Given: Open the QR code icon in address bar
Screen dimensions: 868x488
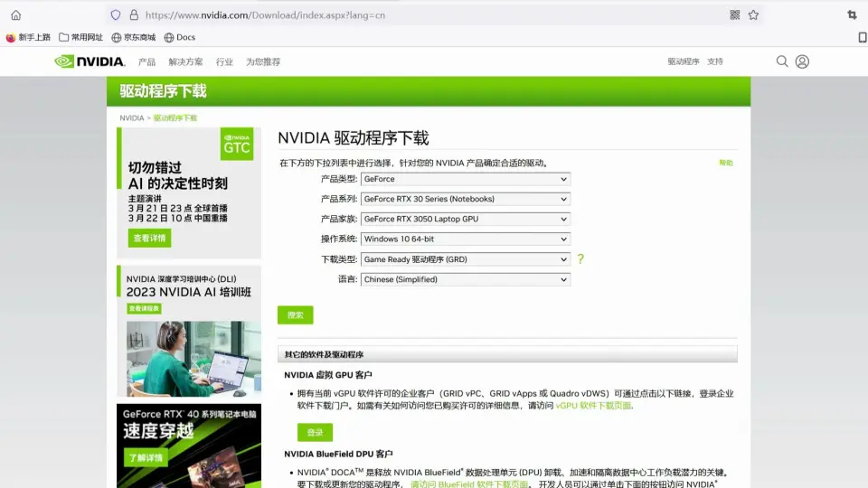Looking at the screenshot, I should pos(734,15).
